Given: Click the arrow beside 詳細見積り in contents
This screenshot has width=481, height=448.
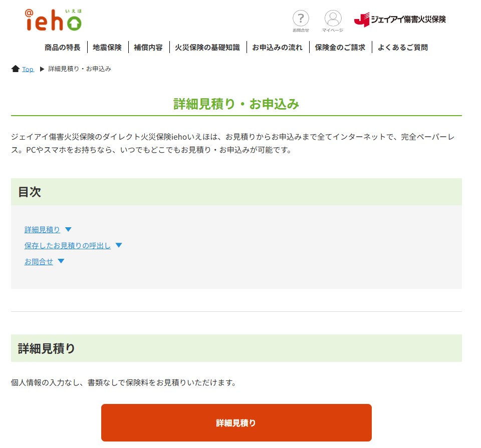Looking at the screenshot, I should [x=69, y=230].
